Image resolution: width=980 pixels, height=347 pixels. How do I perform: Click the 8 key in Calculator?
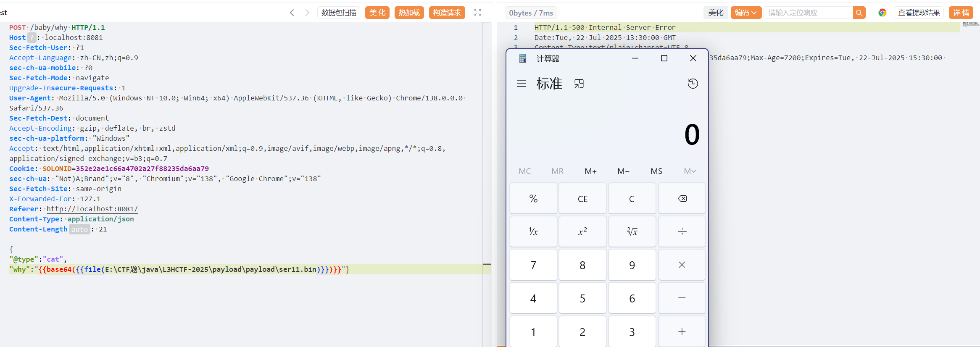tap(582, 265)
